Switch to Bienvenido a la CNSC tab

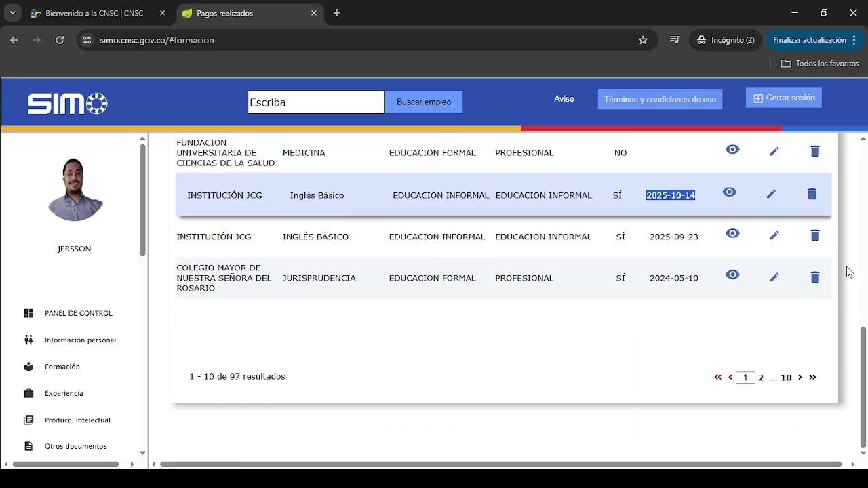[x=94, y=13]
